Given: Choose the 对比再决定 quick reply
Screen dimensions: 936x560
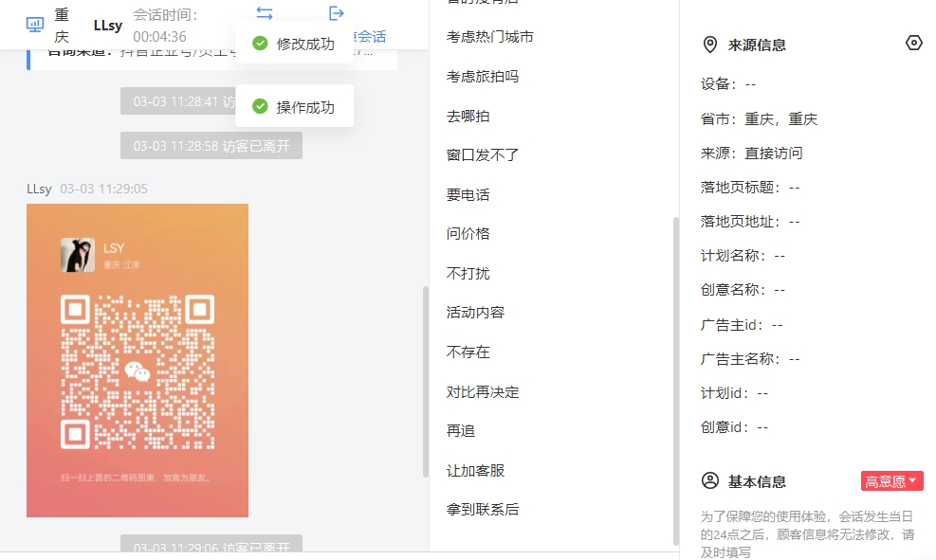Looking at the screenshot, I should (483, 392).
